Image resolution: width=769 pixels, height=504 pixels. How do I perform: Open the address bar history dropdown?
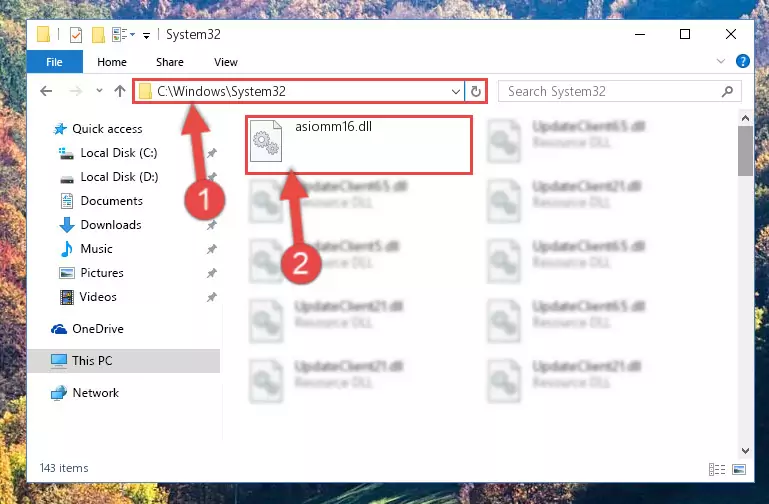coord(456,92)
